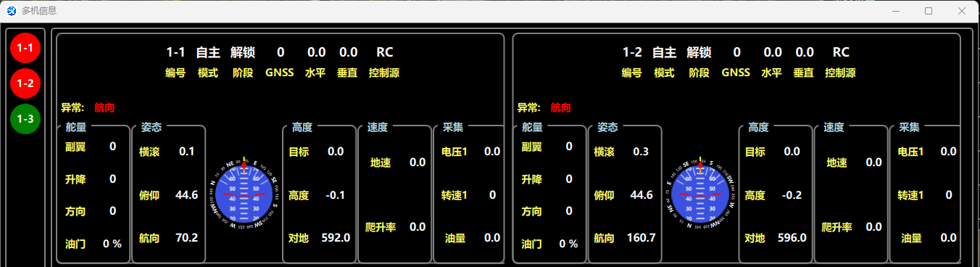
Task: Click the attitude compass gauge in panel 1-1
Action: [x=244, y=195]
